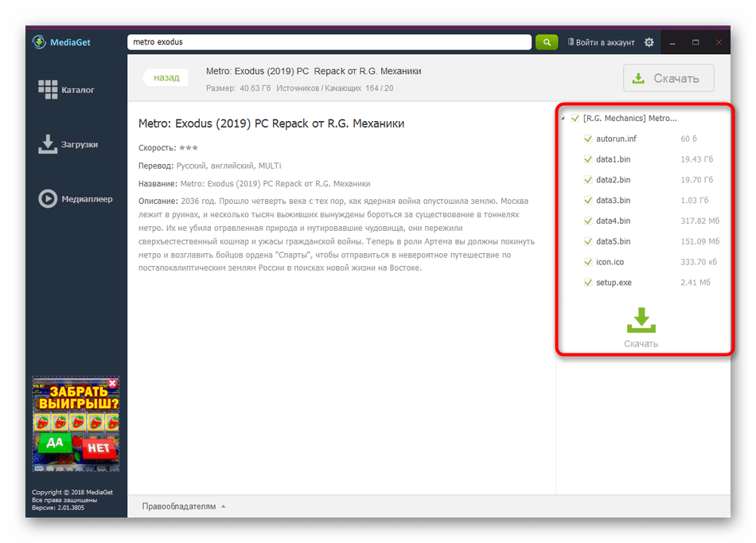Screen dimensions: 756x543
Task: Select data2.bin file name
Action: click(x=614, y=180)
